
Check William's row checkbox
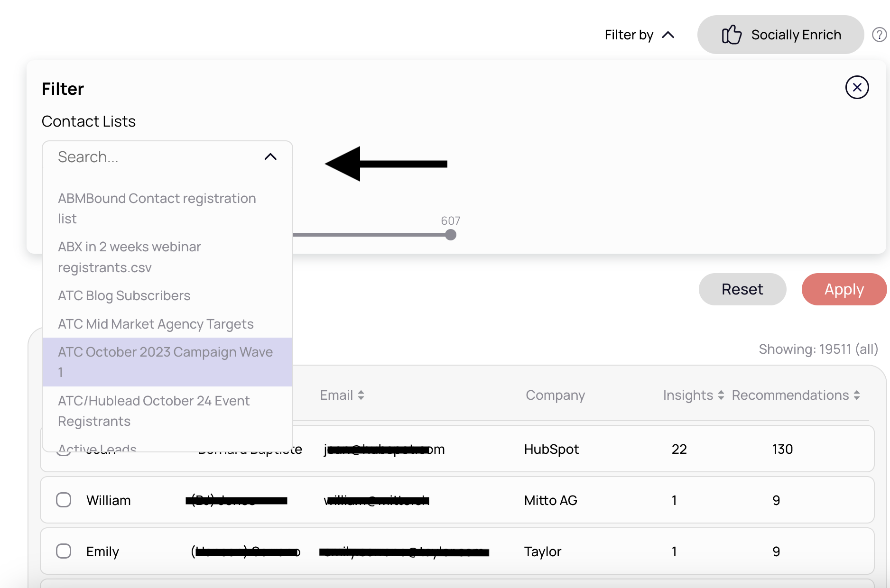[63, 499]
